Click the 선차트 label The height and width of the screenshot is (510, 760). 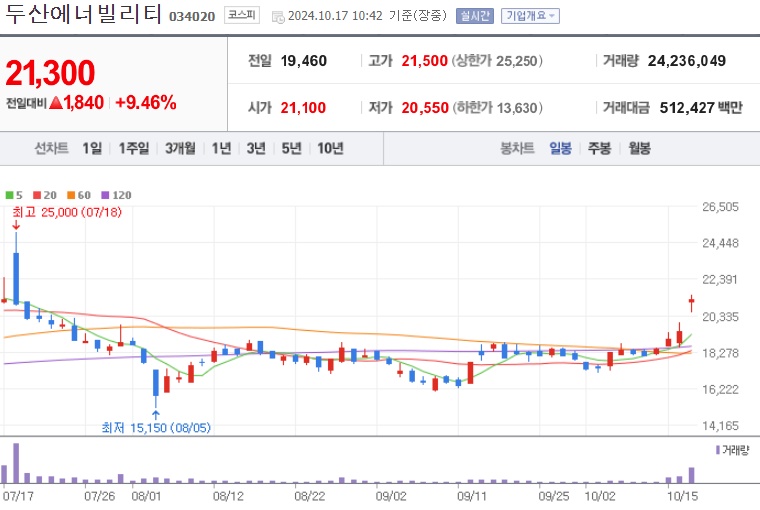click(51, 148)
